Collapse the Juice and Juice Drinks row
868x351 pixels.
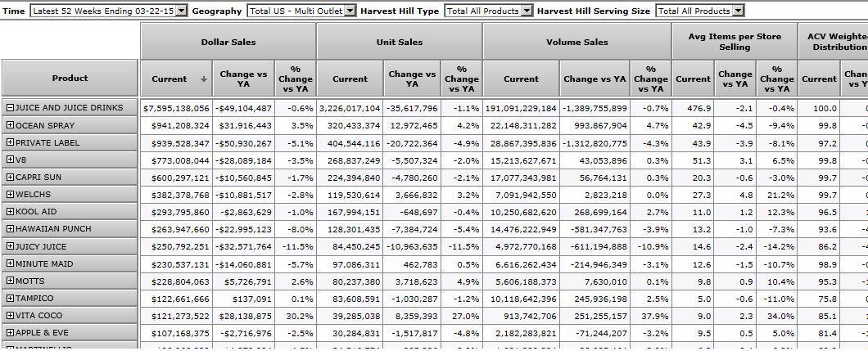point(10,108)
